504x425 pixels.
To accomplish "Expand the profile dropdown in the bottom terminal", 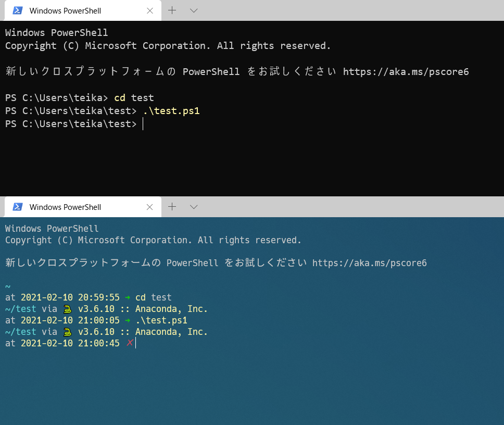I will 194,207.
